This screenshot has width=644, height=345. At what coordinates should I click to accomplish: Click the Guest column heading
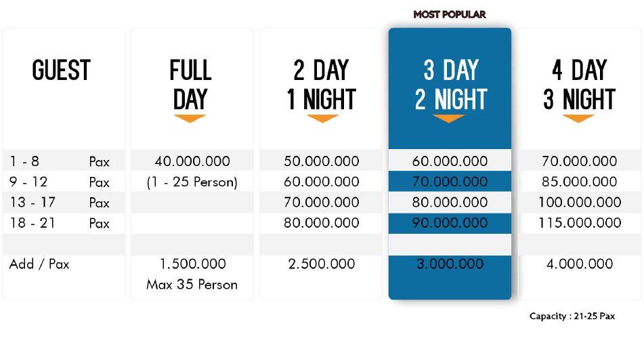(61, 70)
